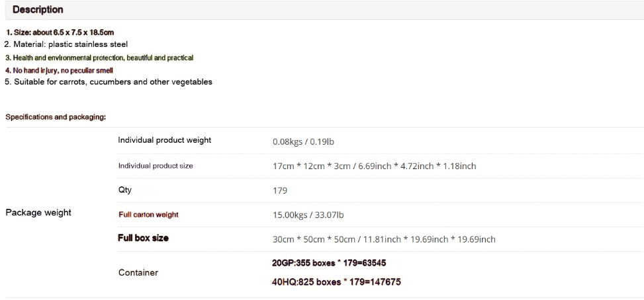Click the No hand injury, no peculiar smell line
The height and width of the screenshot is (300, 644).
coord(60,71)
